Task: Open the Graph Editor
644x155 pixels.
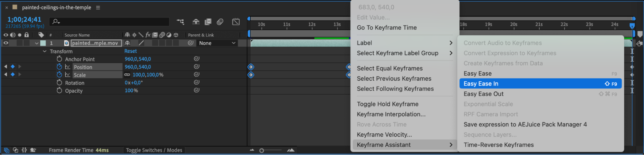Action: point(236,22)
